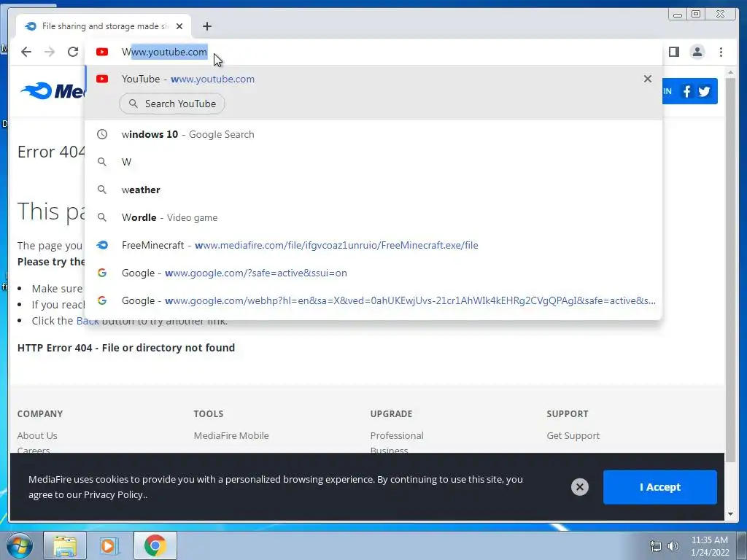This screenshot has width=747, height=560.
Task: Open the About Us footer link
Action: tap(37, 436)
